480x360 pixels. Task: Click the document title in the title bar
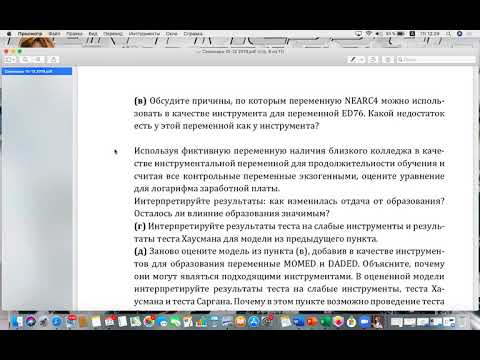[x=242, y=52]
